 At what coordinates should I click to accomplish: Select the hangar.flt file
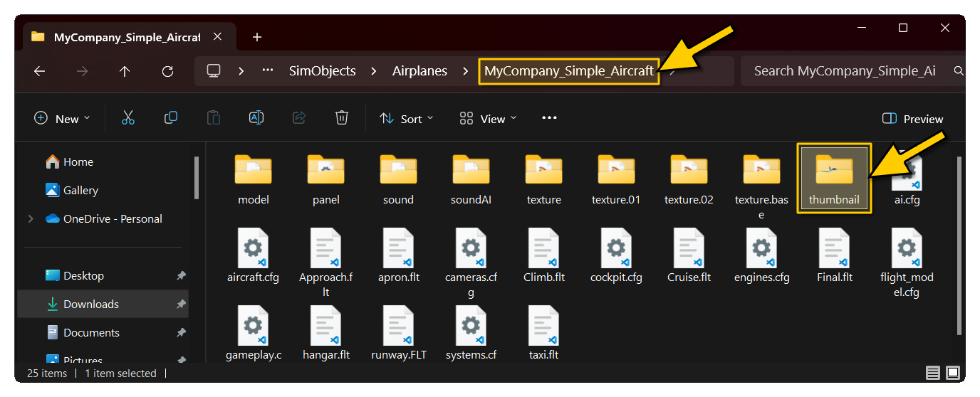(326, 334)
